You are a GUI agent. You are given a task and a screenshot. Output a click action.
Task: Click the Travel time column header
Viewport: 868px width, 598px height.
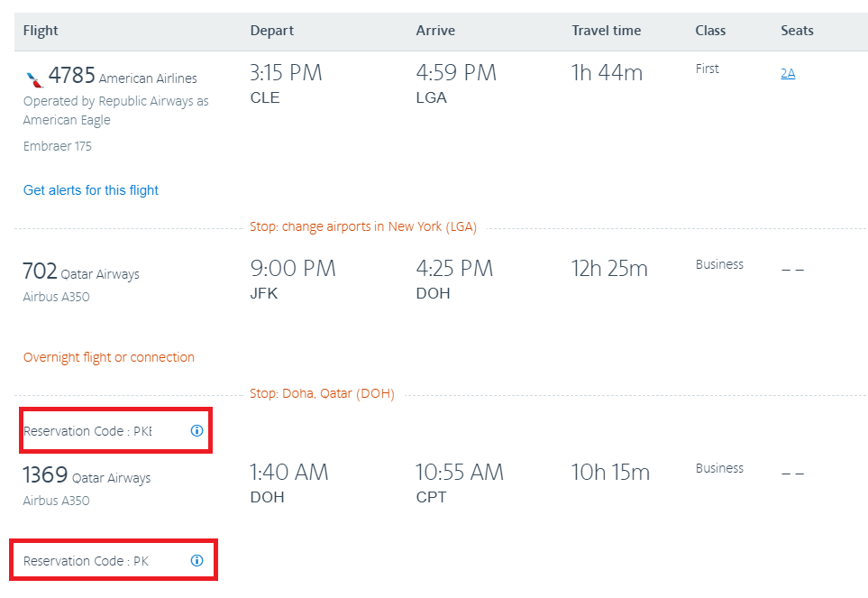(607, 31)
